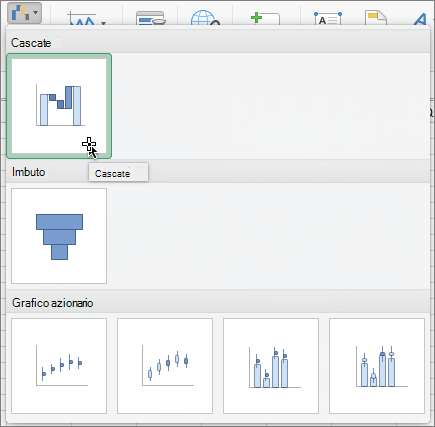
Task: Select the text box icon
Action: coord(328,19)
